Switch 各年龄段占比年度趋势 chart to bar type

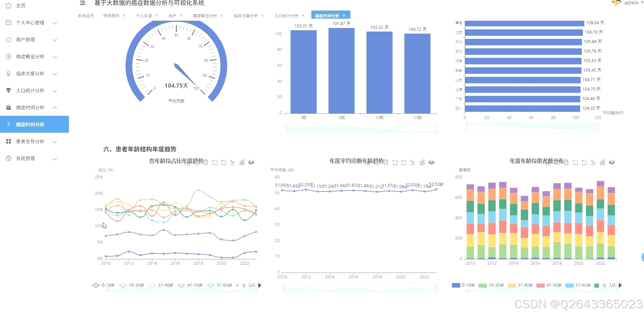[x=242, y=162]
